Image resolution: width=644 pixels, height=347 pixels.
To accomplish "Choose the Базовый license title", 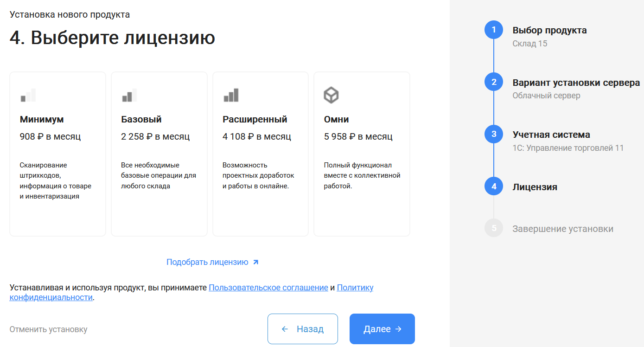I will (x=141, y=119).
